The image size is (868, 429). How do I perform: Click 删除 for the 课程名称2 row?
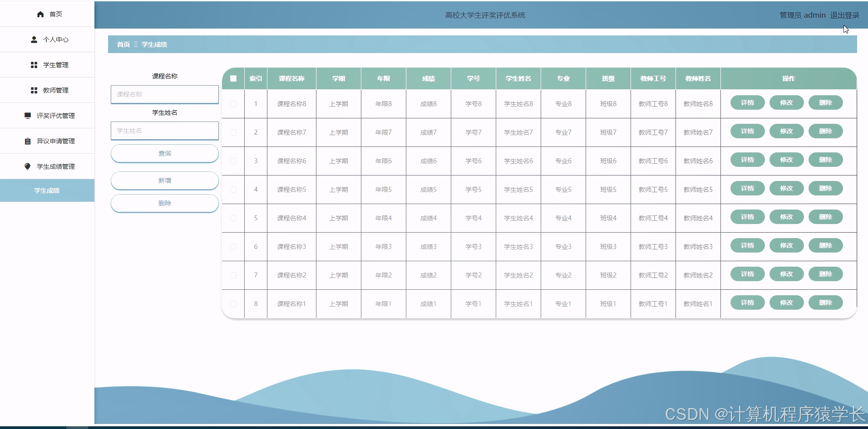coord(825,274)
